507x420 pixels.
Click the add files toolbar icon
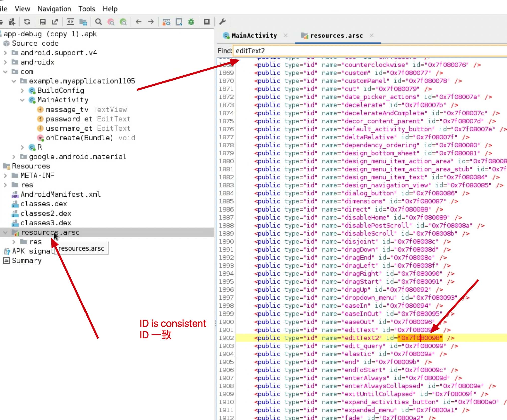pos(12,22)
